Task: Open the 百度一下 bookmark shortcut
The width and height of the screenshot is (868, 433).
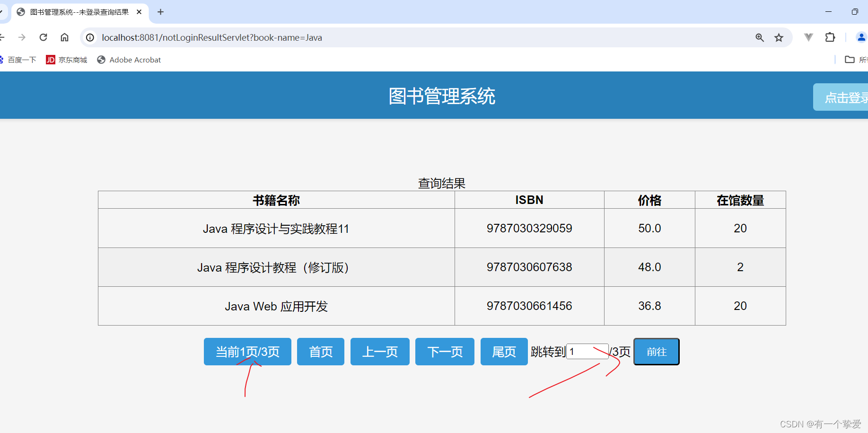Action: click(x=19, y=60)
